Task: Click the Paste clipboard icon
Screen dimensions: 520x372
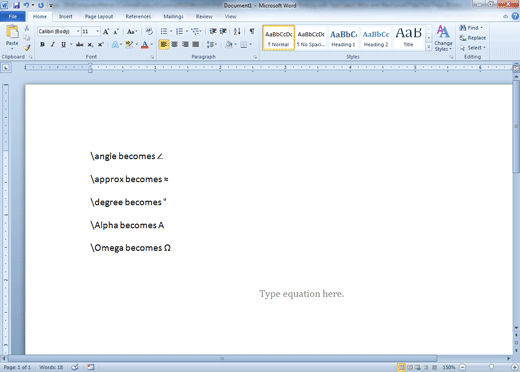Action: [x=12, y=32]
